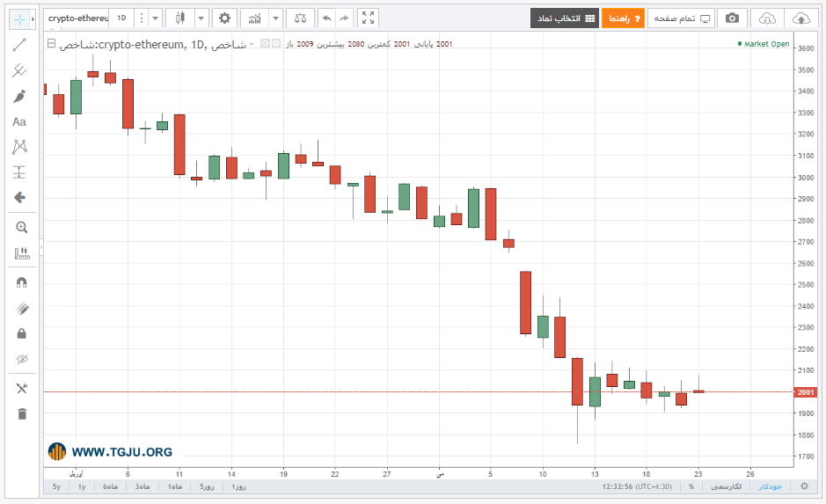Open the indicators chart icon
826x504 pixels.
254,18
